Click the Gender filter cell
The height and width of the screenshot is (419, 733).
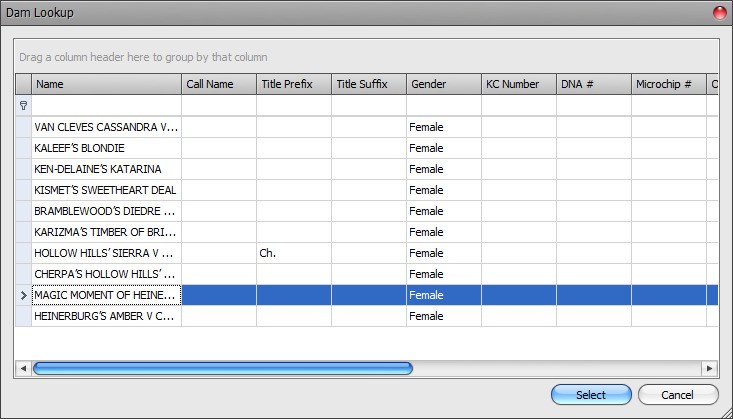click(444, 106)
